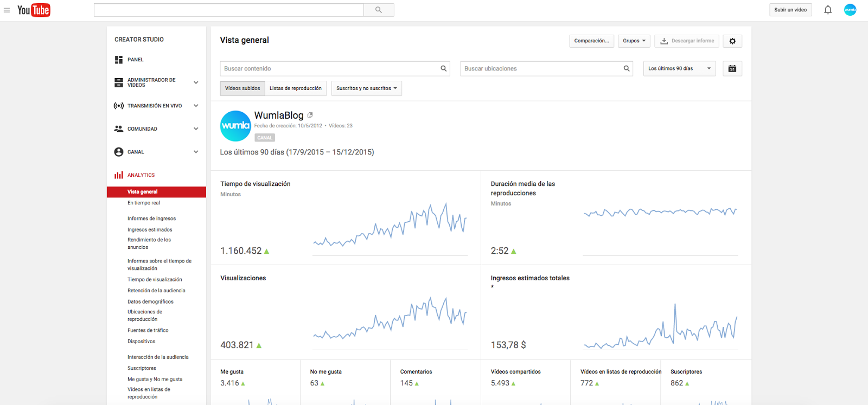Expand the Comunidad section

(x=196, y=129)
